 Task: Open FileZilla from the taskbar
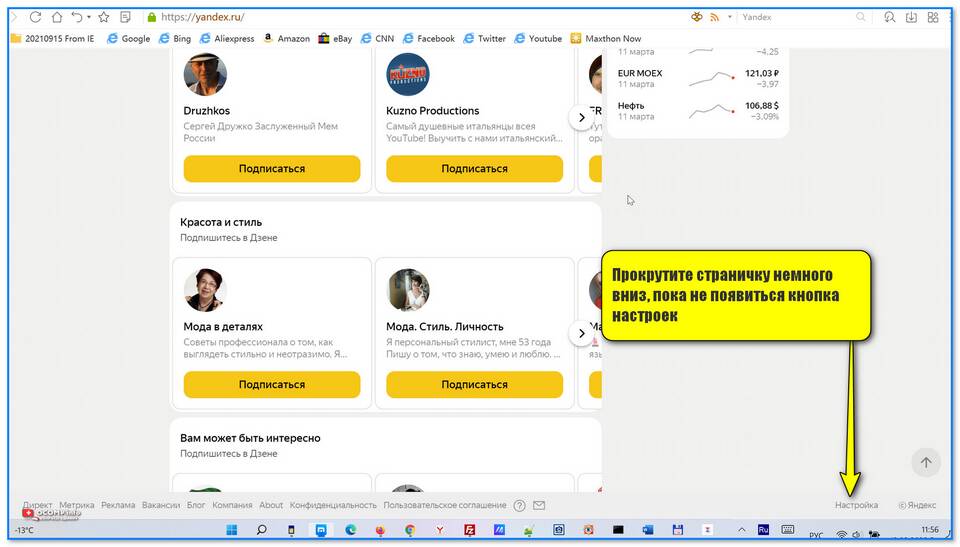pos(470,530)
